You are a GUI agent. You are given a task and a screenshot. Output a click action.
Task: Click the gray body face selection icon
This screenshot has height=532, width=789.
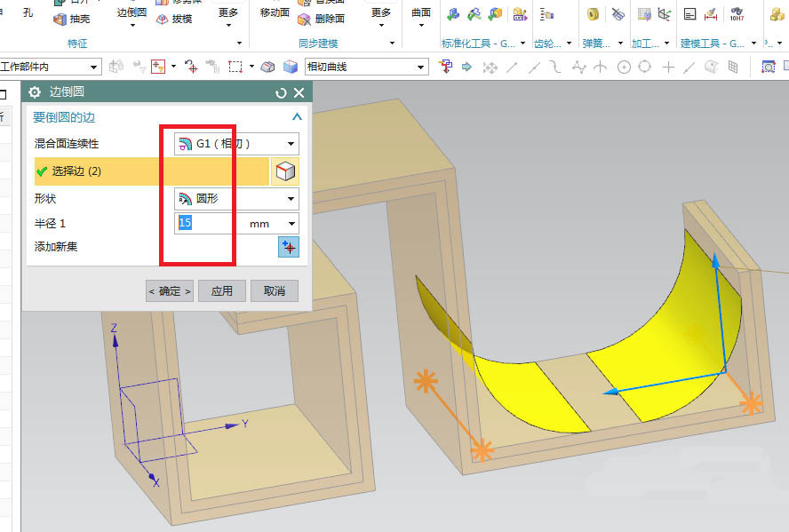coord(267,67)
